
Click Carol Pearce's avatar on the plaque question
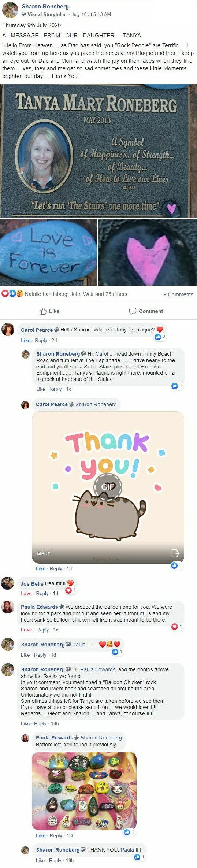tap(8, 330)
